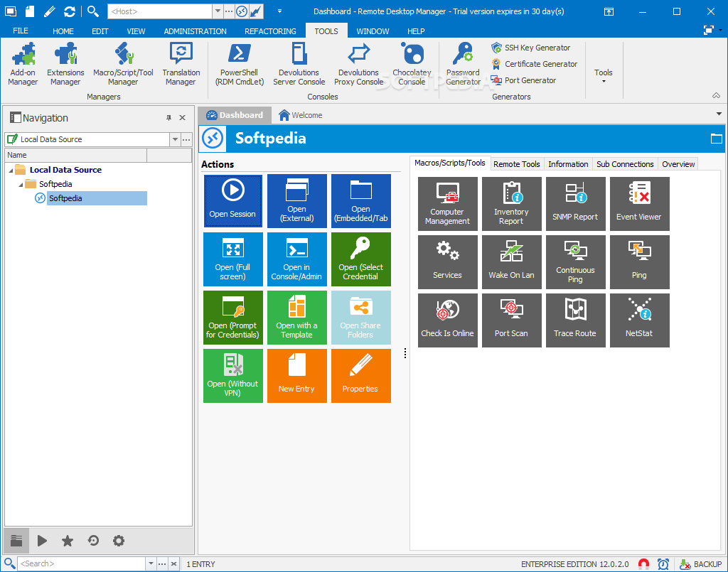Open the tab list dropdown arrow
The width and height of the screenshot is (728, 572).
pyautogui.click(x=719, y=114)
